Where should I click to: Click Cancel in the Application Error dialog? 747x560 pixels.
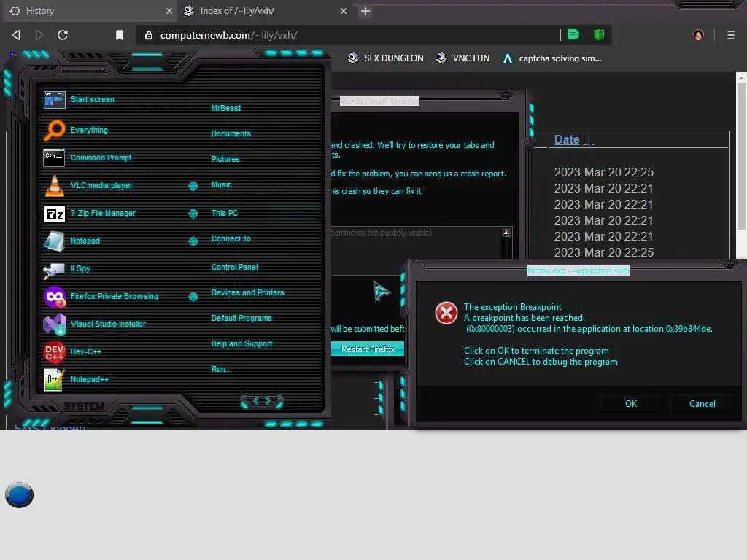(702, 404)
